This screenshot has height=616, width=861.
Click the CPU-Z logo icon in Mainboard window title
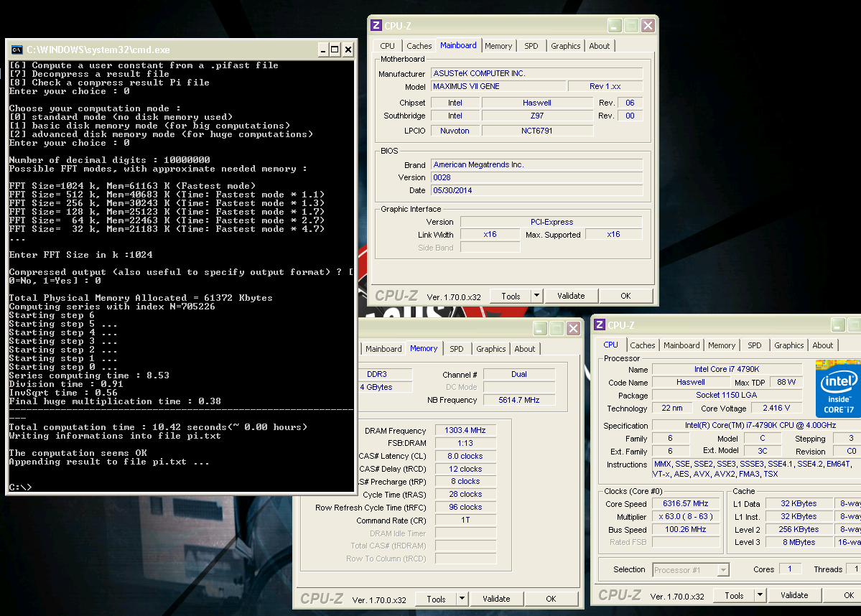tap(376, 25)
